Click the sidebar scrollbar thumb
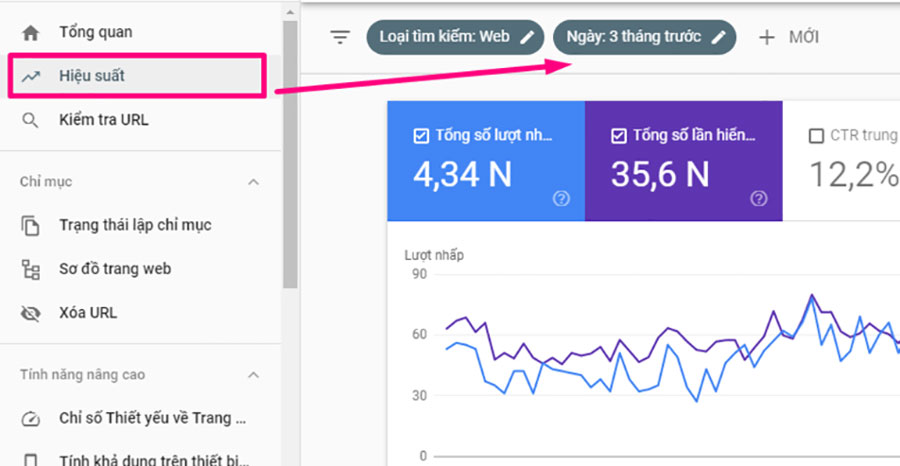 (x=290, y=154)
